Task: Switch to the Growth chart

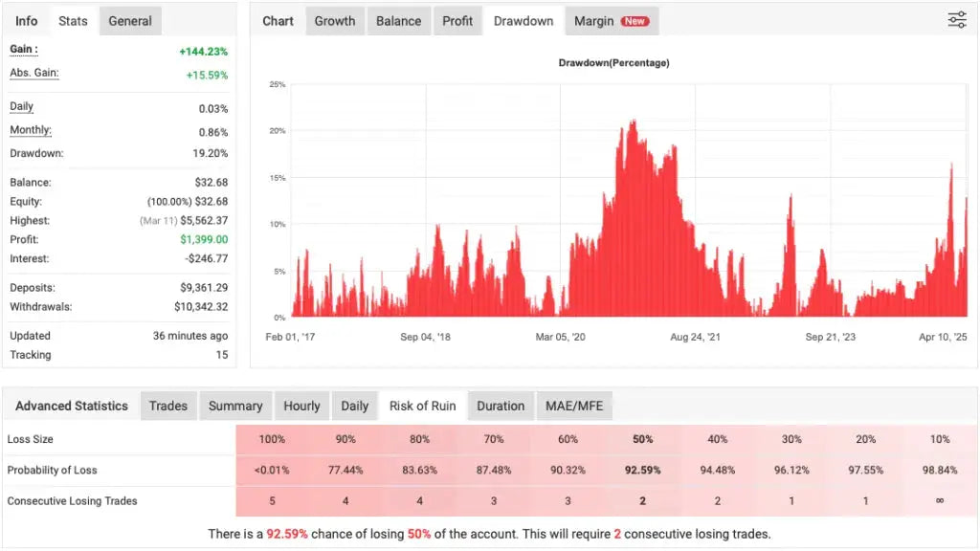Action: [x=334, y=20]
